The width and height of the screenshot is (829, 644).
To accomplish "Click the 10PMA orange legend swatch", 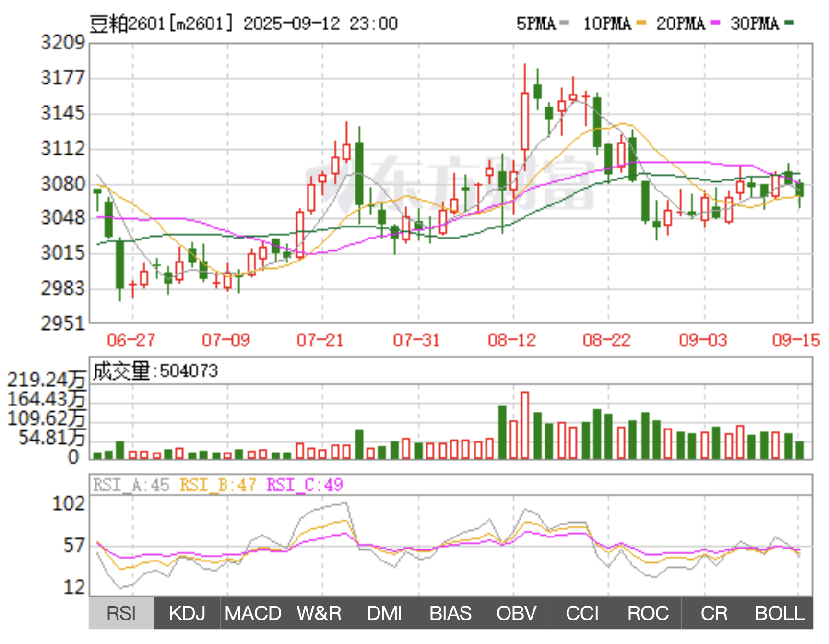I will pyautogui.click(x=641, y=23).
